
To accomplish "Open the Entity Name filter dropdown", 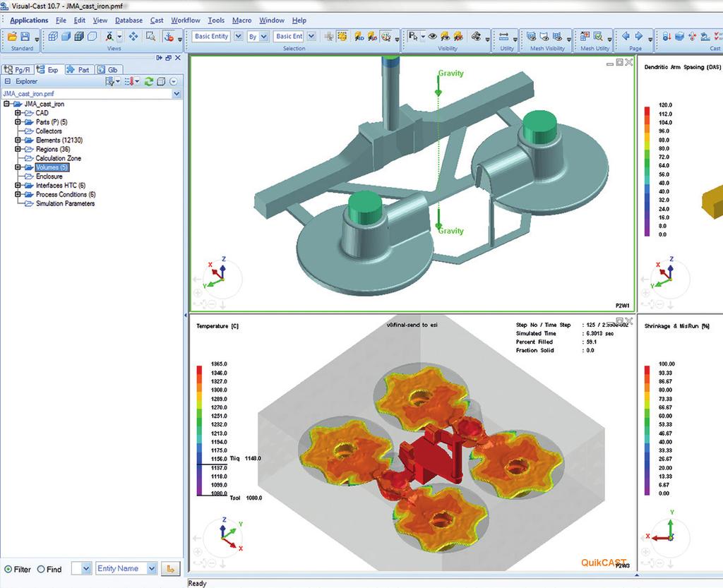I will point(152,569).
